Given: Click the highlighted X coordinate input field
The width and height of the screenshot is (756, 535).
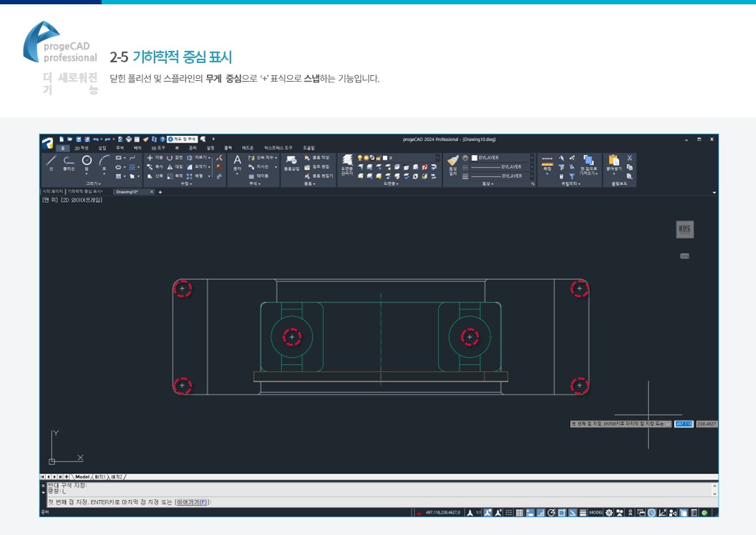Looking at the screenshot, I should [x=684, y=424].
